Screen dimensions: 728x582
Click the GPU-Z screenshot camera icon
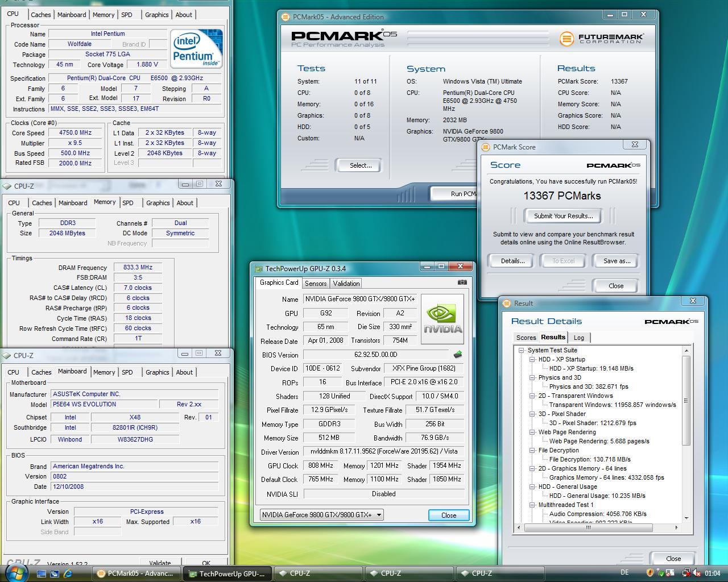click(x=462, y=282)
